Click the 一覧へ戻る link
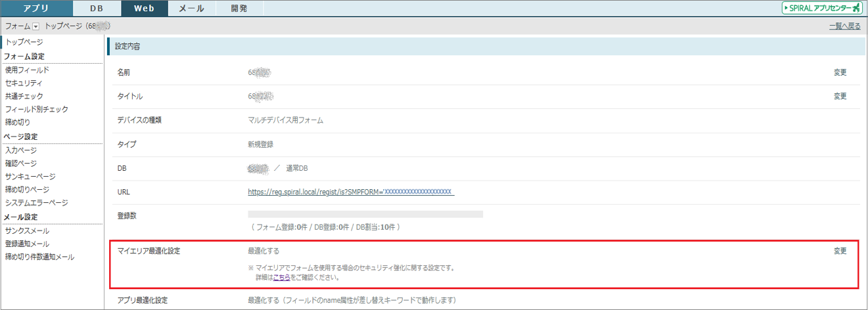Viewport: 868px width, 310px height. point(844,26)
